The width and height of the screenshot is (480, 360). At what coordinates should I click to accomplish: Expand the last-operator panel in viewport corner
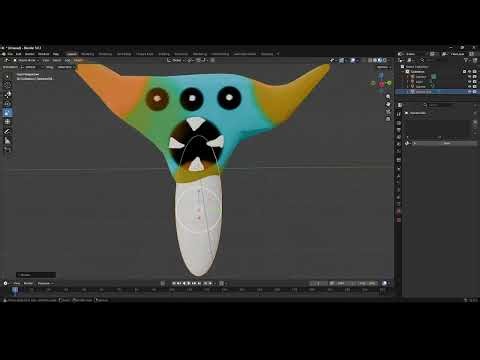pyautogui.click(x=36, y=275)
